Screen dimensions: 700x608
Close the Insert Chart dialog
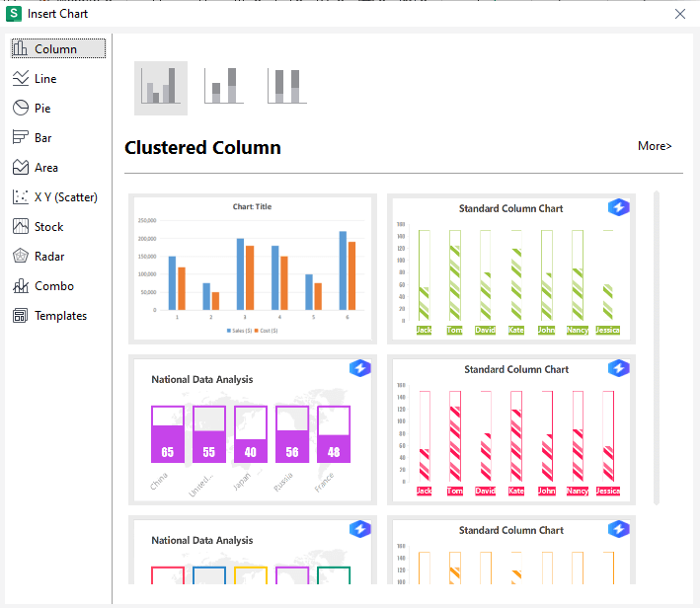pos(680,14)
